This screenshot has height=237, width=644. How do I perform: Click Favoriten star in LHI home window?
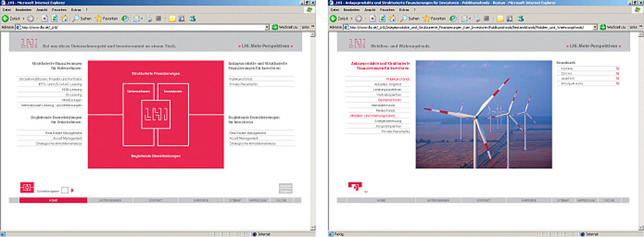coord(98,19)
